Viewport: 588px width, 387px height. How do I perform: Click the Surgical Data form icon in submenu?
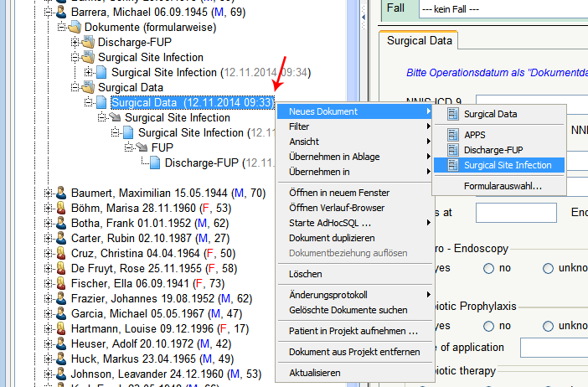click(453, 114)
